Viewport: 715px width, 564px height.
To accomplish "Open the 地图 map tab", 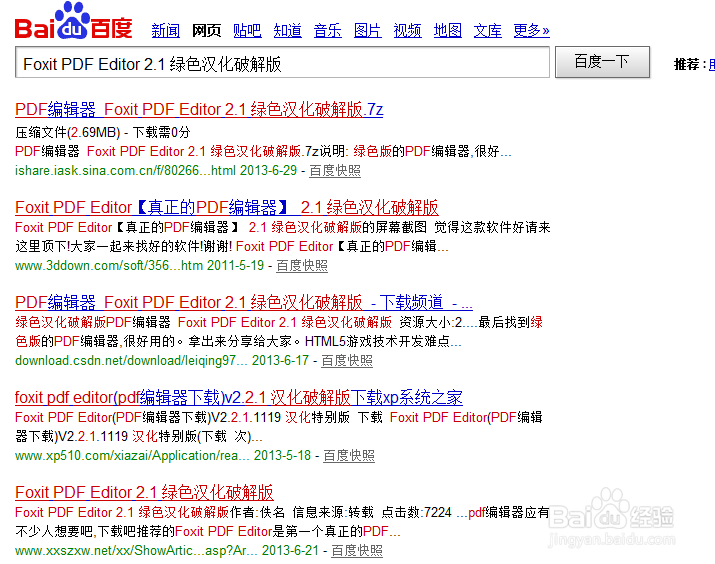I will click(x=447, y=31).
